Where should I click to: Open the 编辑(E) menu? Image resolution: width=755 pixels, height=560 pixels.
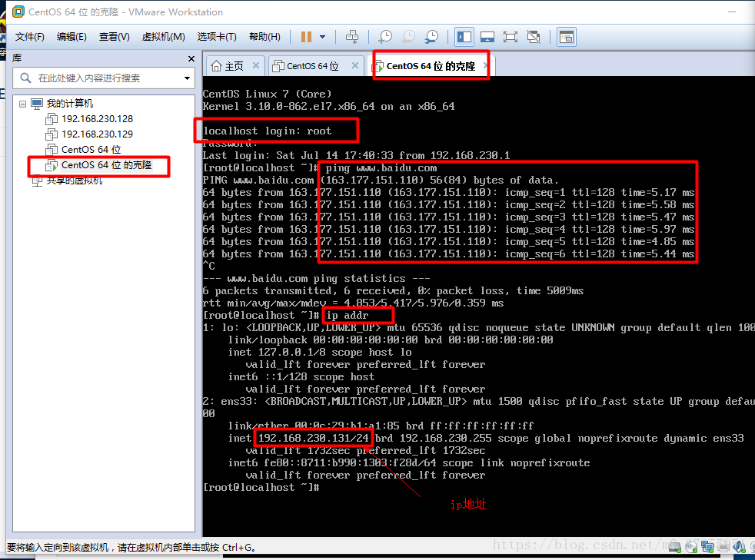[x=72, y=37]
